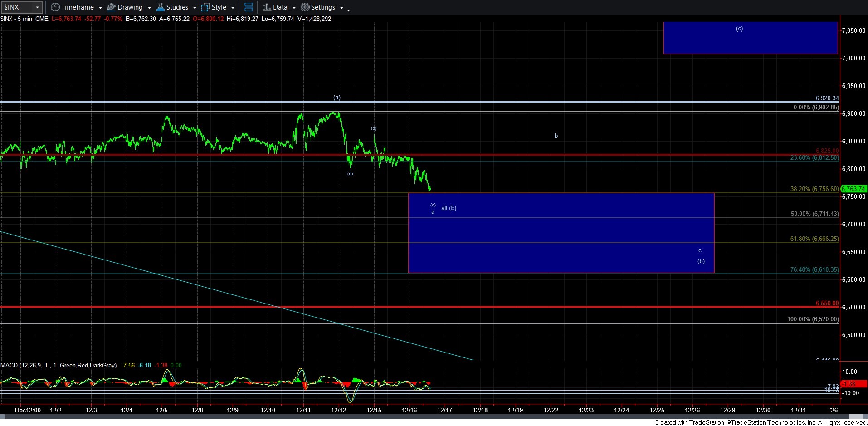Open the Settings menu label

click(323, 7)
